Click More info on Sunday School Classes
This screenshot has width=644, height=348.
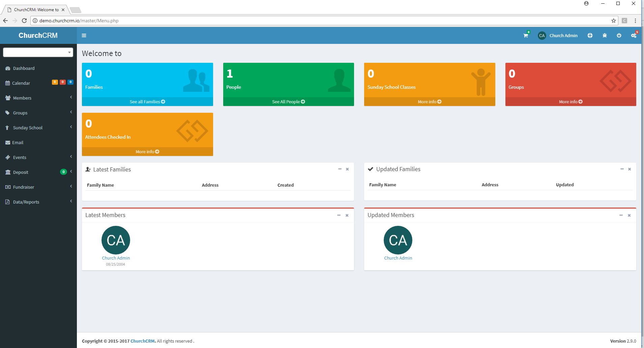(430, 102)
